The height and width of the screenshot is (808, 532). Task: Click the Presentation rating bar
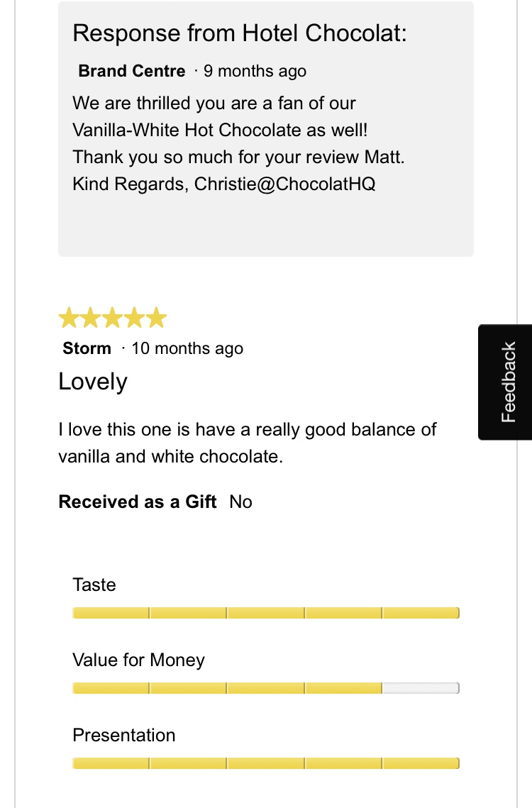click(265, 763)
